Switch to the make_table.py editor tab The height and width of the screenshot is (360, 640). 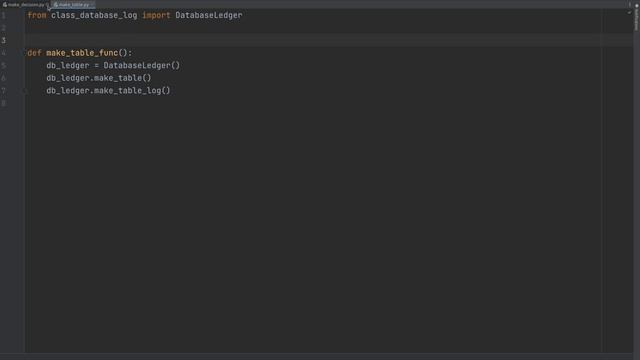click(74, 4)
